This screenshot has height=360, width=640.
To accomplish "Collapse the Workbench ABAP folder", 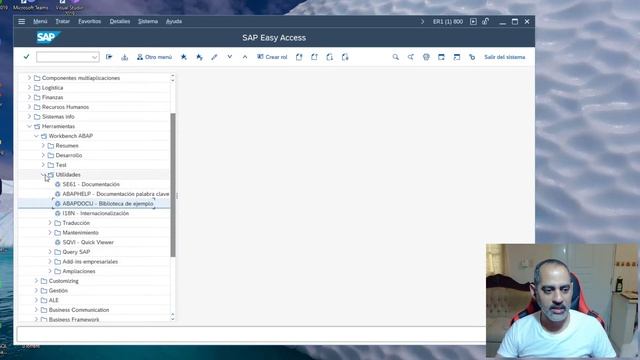I will [x=36, y=136].
